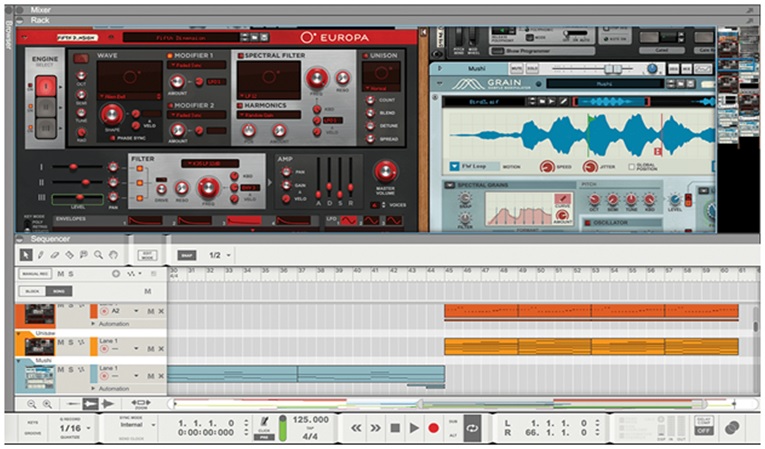The image size is (765, 449).
Task: Click Europa Spectral Filter Freq knob
Action: click(317, 78)
